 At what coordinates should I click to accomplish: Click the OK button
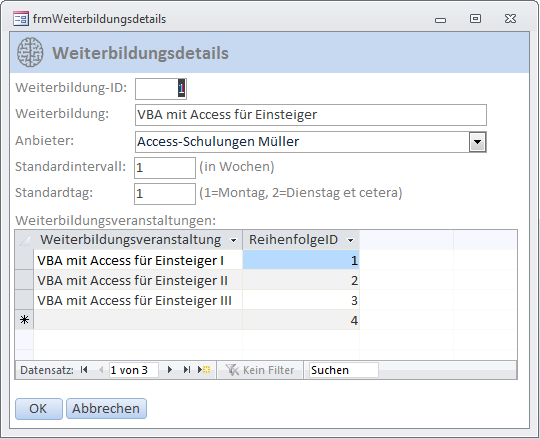(39, 409)
